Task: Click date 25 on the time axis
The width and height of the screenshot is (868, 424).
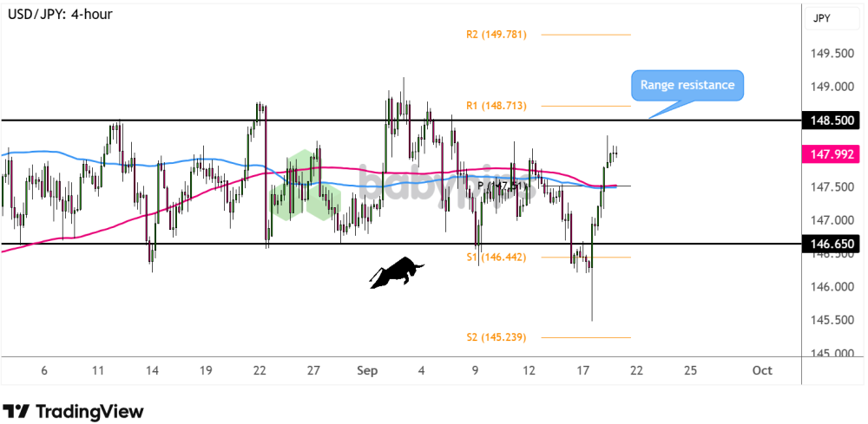Action: tap(690, 370)
